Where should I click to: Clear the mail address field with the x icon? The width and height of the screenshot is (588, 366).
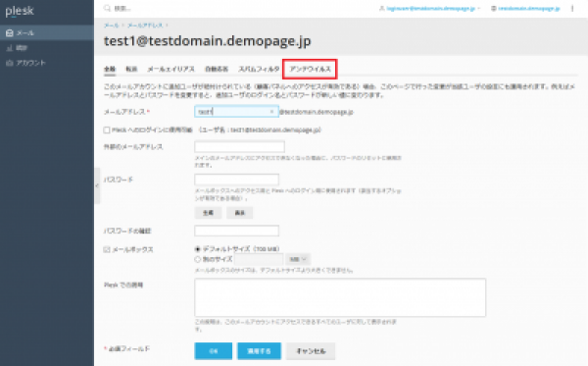(271, 112)
